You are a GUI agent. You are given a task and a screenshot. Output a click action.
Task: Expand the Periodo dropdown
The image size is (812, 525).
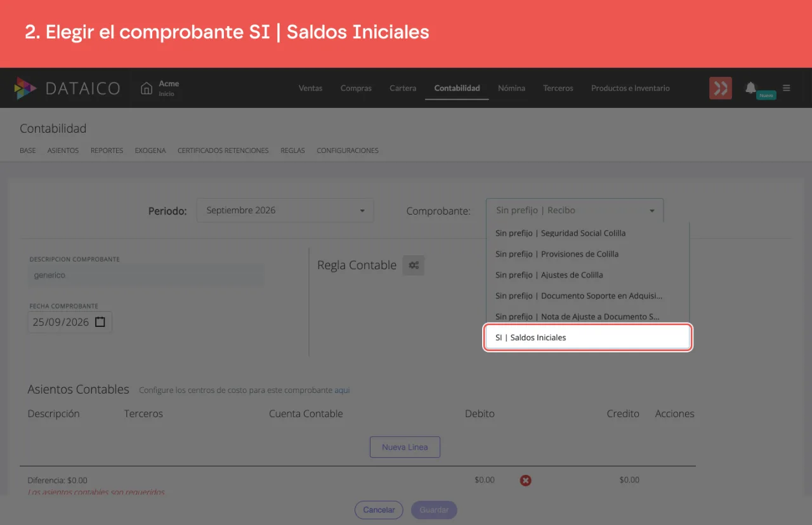tap(285, 210)
